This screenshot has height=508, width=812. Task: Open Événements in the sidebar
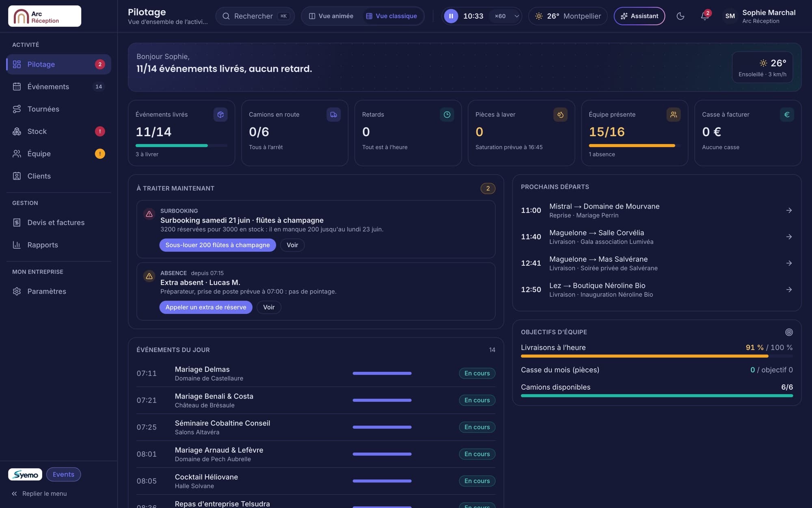59,87
